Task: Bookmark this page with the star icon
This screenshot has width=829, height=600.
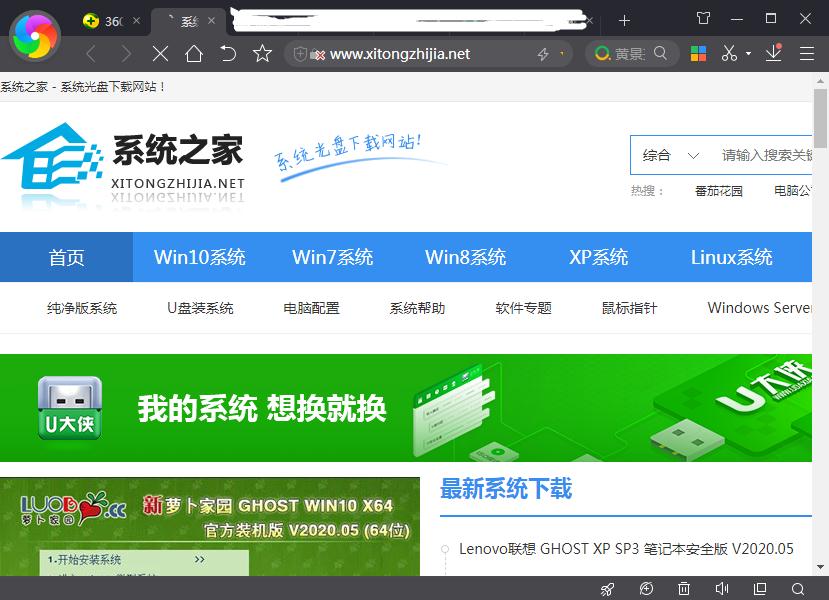Action: pyautogui.click(x=262, y=53)
